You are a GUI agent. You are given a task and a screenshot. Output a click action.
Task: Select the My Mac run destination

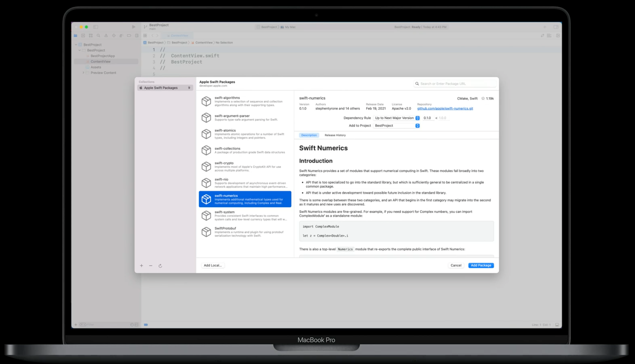[x=288, y=27]
